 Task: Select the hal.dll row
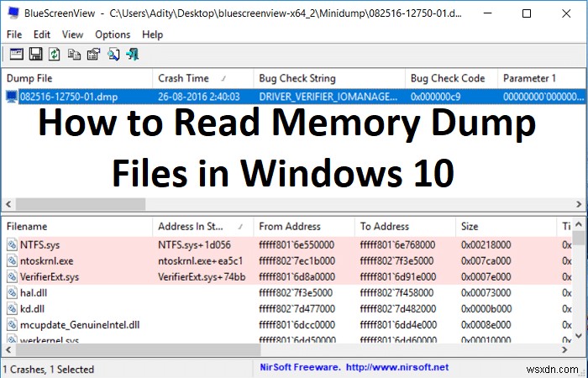point(287,293)
